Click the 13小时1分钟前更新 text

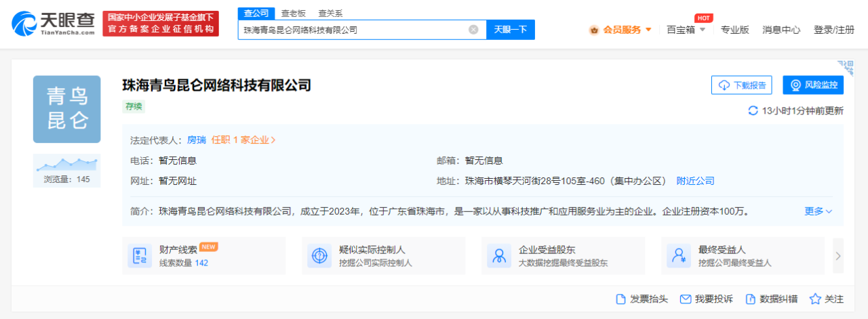[803, 110]
